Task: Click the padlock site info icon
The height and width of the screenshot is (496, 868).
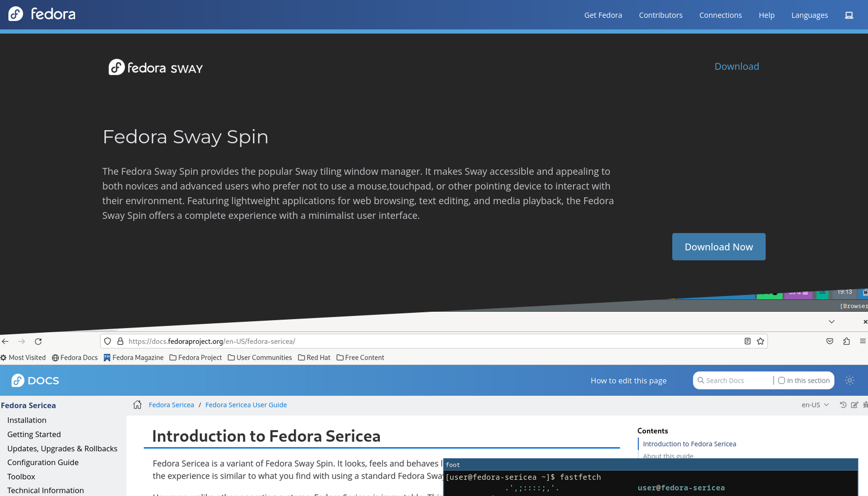Action: [120, 341]
